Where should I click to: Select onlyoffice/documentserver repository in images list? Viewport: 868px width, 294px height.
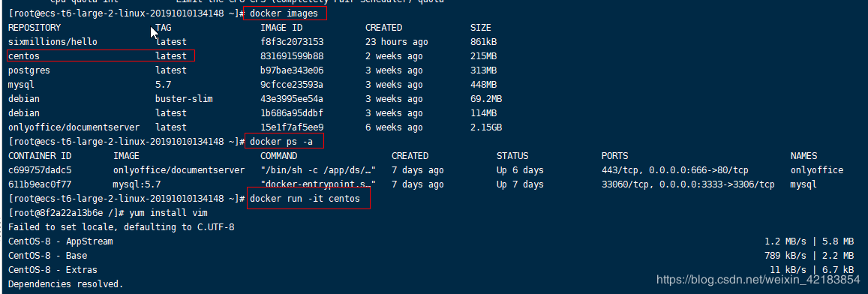74,127
